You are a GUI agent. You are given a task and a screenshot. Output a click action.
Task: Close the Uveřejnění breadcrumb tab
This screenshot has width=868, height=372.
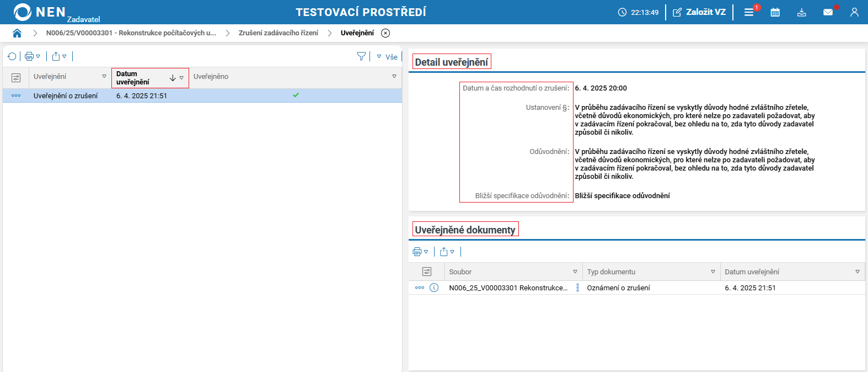click(x=385, y=33)
